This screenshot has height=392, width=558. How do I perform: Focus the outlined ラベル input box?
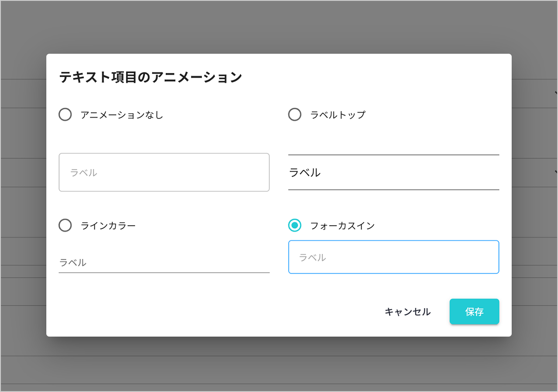point(164,172)
